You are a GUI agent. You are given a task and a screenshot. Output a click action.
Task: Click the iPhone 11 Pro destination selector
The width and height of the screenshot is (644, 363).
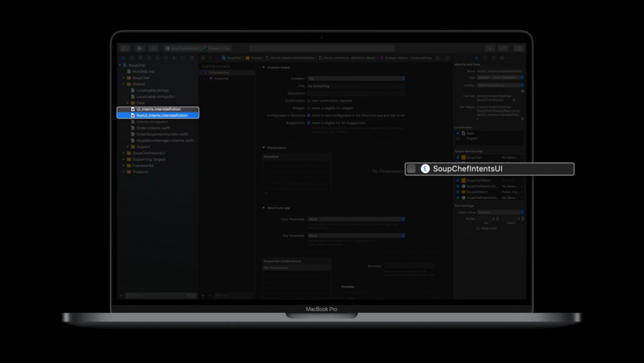[x=217, y=48]
